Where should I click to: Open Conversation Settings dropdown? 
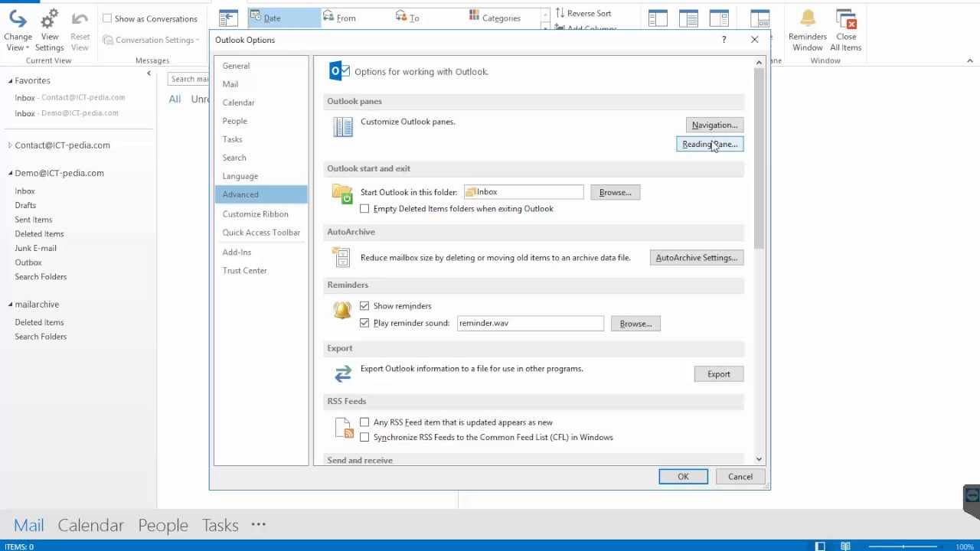pyautogui.click(x=151, y=40)
